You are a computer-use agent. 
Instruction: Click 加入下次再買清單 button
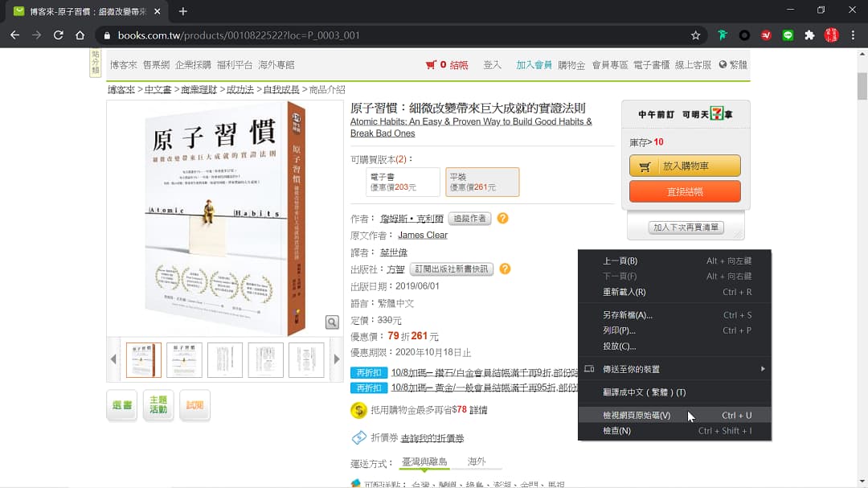686,227
